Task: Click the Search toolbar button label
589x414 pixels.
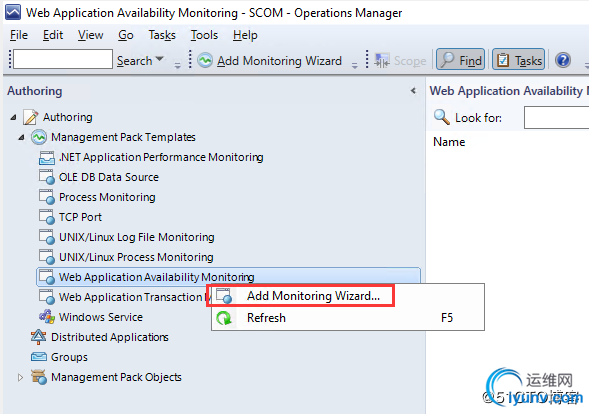Action: (134, 60)
